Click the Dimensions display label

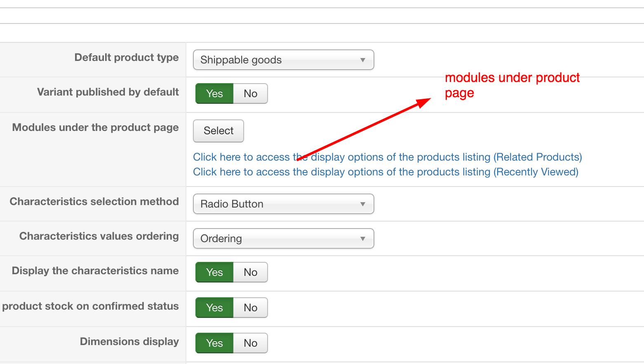tap(129, 342)
